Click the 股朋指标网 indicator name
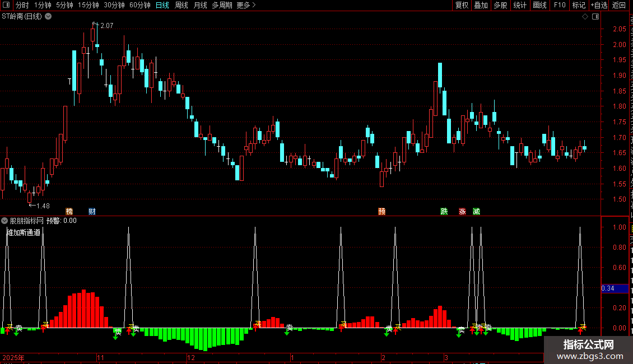The height and width of the screenshot is (364, 633). [x=27, y=221]
